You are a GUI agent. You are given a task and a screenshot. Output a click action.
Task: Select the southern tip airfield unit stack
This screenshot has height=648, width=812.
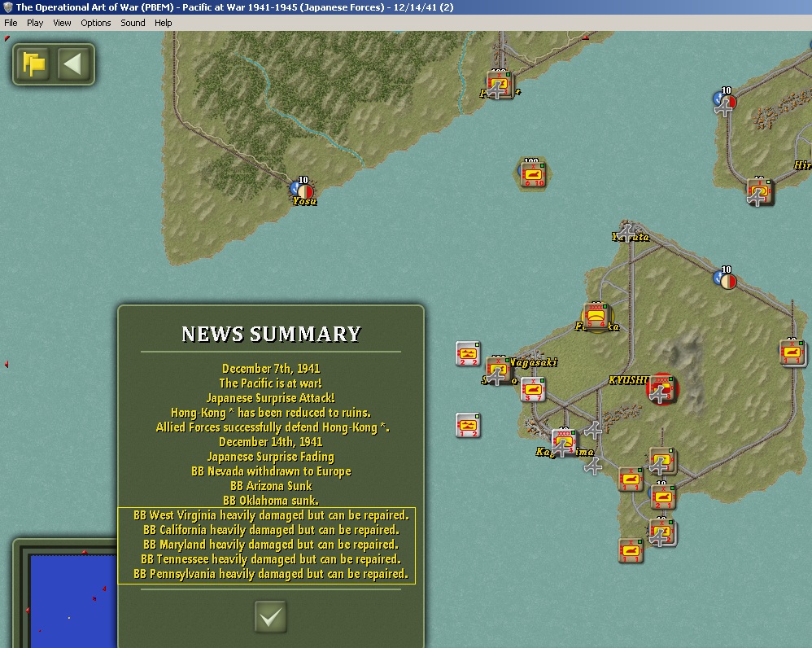click(x=662, y=533)
